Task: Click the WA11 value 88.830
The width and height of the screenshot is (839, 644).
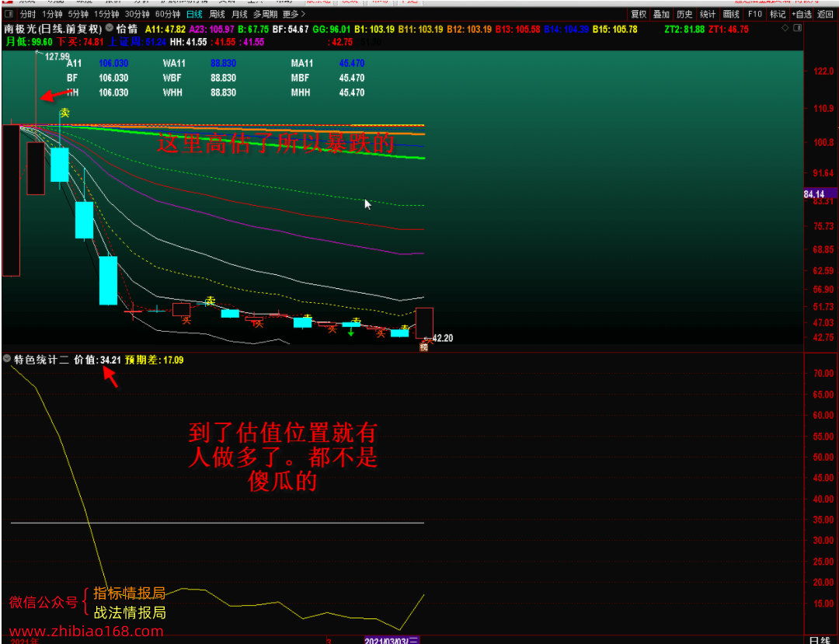Action: point(223,63)
